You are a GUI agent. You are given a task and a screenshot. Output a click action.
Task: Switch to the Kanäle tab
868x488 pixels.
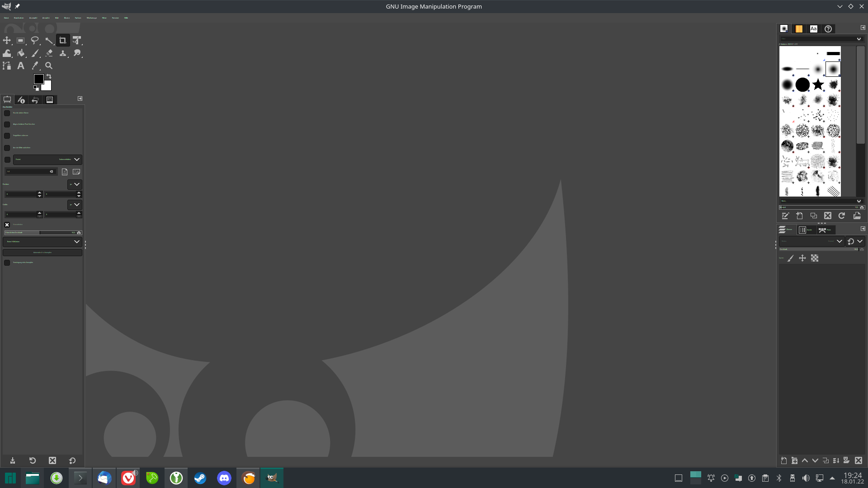tap(805, 230)
